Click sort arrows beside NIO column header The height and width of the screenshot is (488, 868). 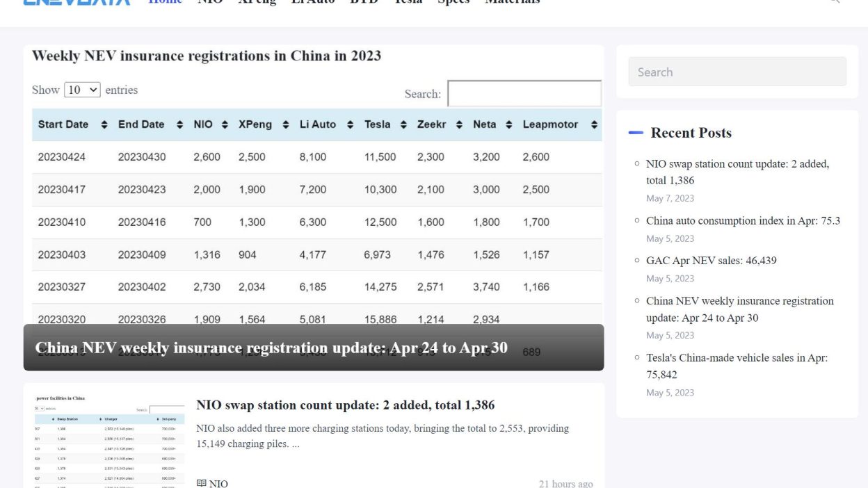[x=225, y=124]
